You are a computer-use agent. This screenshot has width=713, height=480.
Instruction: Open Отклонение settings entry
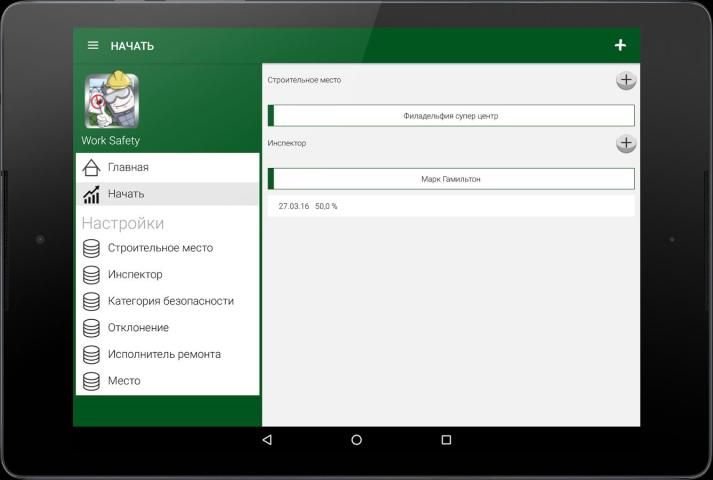click(x=138, y=327)
